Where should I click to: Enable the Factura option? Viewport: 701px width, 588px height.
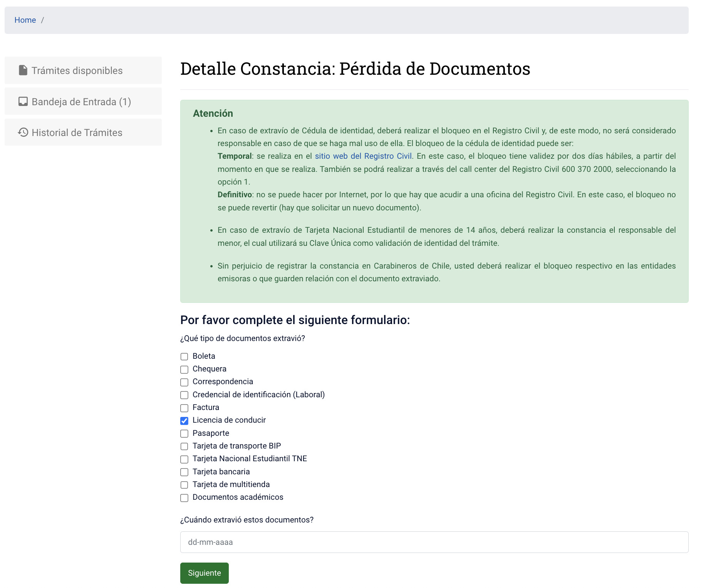click(184, 408)
